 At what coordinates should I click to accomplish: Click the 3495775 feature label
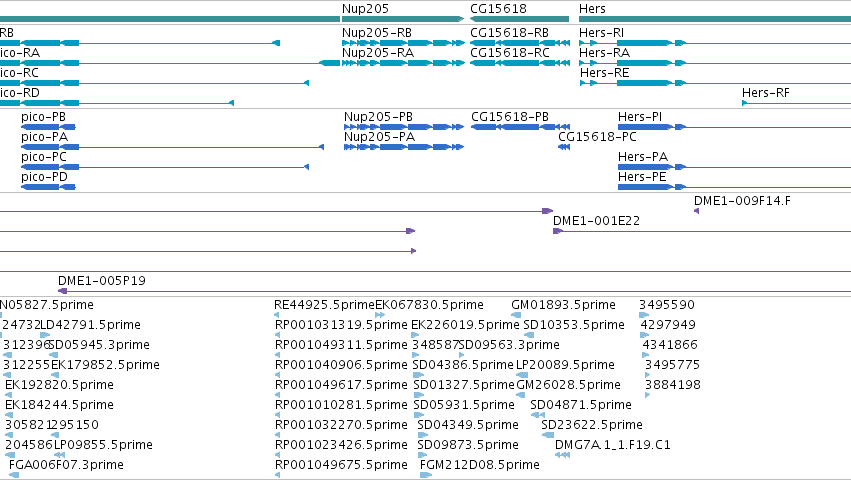click(672, 365)
